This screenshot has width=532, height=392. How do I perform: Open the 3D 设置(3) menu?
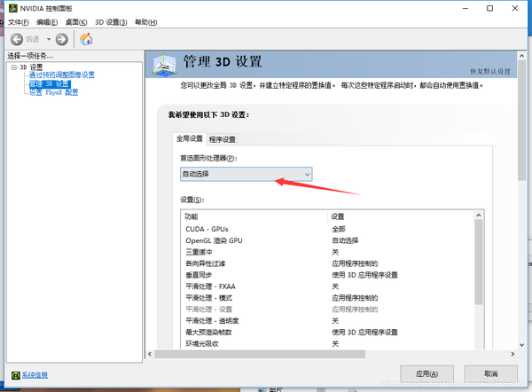tap(111, 22)
